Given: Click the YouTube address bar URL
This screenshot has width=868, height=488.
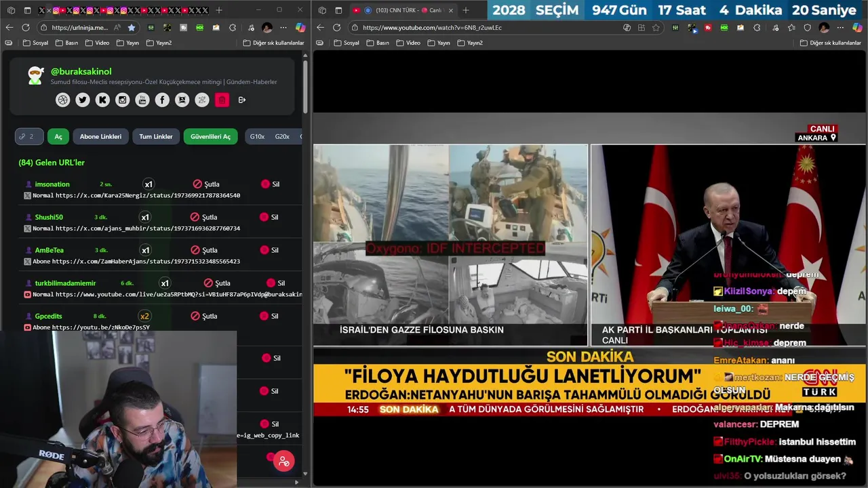Looking at the screenshot, I should [x=432, y=28].
